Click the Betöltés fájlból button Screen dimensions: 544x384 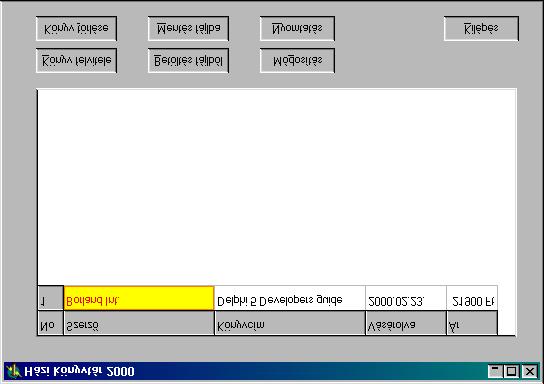click(188, 61)
